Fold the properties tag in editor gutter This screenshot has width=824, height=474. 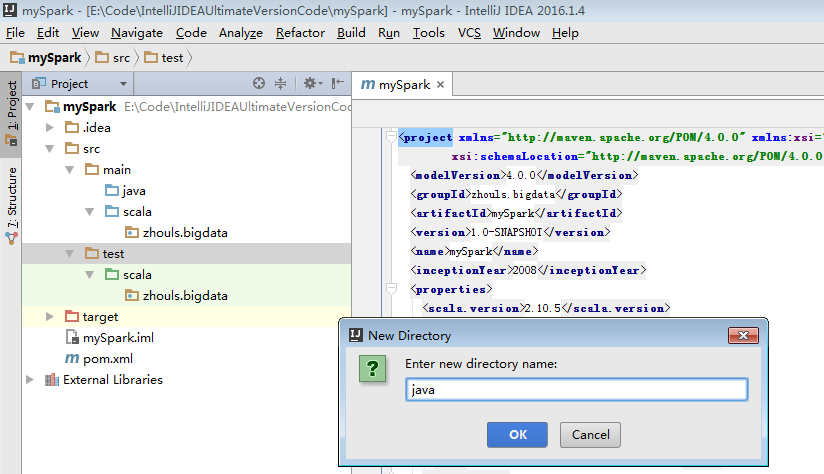pyautogui.click(x=391, y=289)
